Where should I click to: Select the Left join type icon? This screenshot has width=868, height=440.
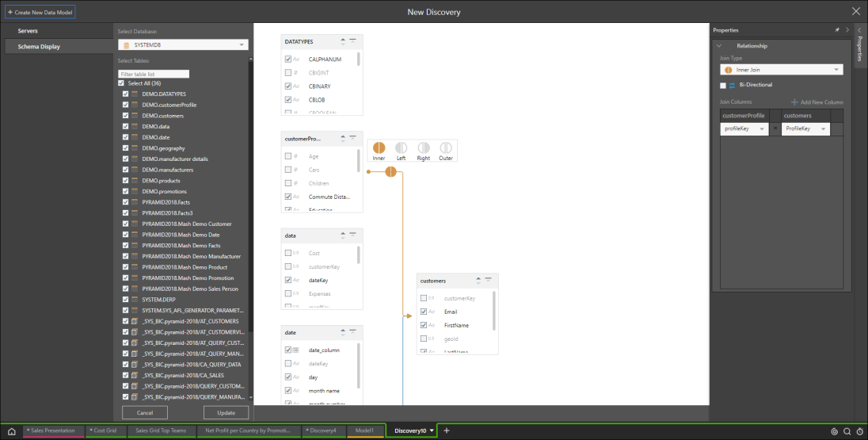pyautogui.click(x=402, y=147)
